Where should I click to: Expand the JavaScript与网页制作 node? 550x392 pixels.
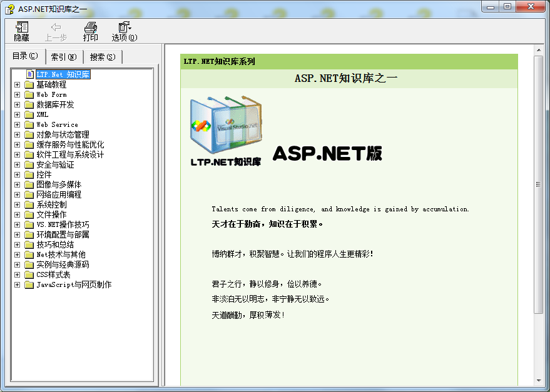[x=18, y=284]
